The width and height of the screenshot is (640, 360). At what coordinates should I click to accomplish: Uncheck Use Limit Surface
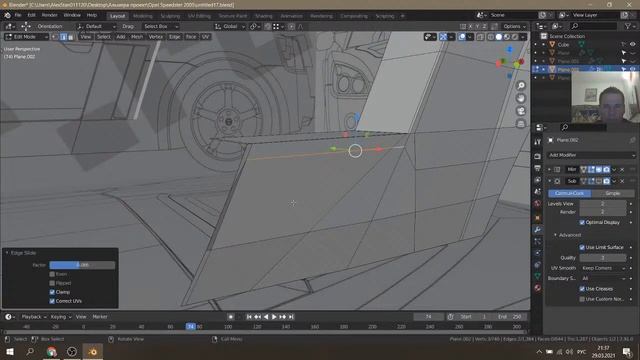click(x=582, y=247)
